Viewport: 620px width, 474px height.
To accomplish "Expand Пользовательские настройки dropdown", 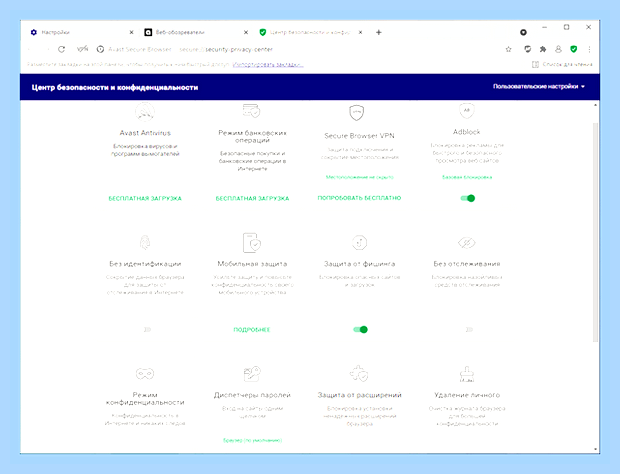I will click(539, 87).
